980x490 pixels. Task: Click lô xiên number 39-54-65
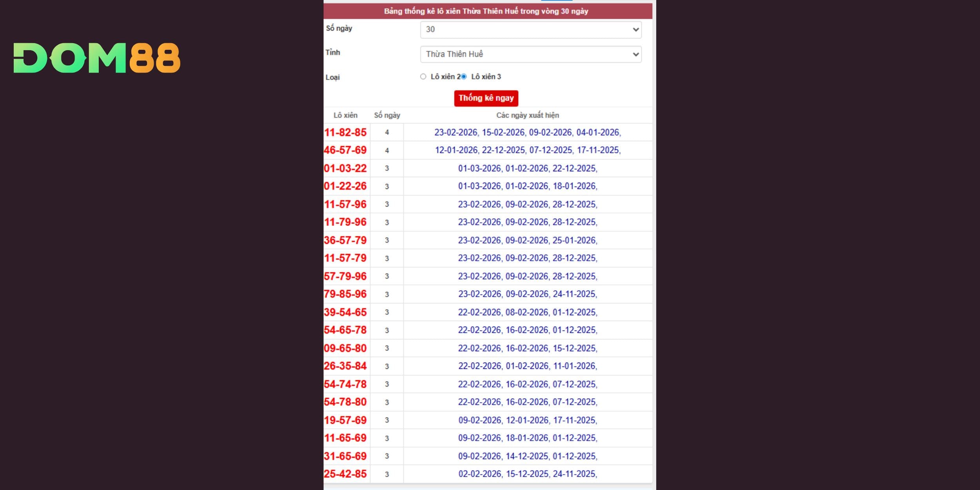345,312
